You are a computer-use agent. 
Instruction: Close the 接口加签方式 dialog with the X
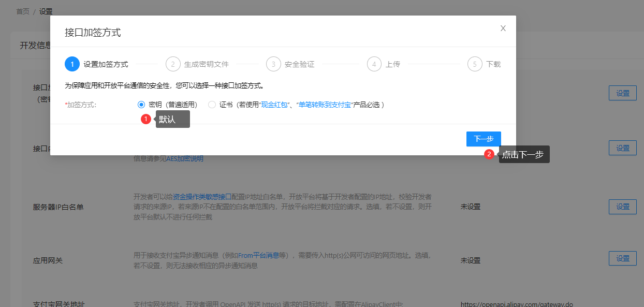coord(503,28)
